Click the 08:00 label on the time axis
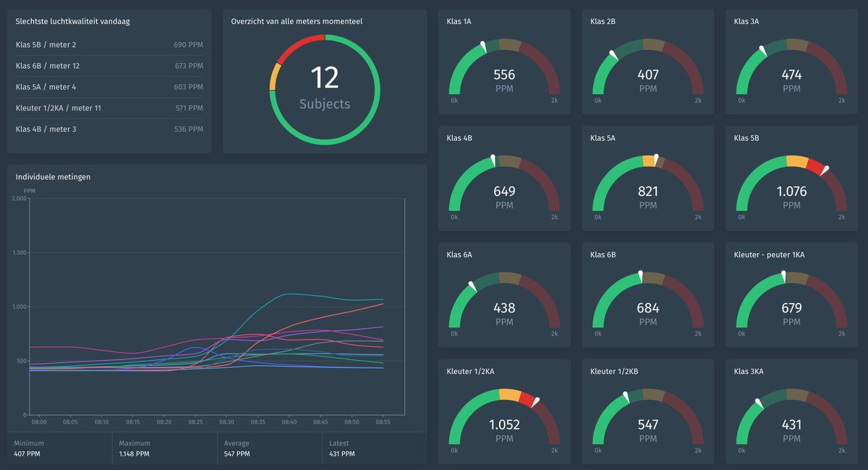The height and width of the screenshot is (470, 868). (39, 422)
